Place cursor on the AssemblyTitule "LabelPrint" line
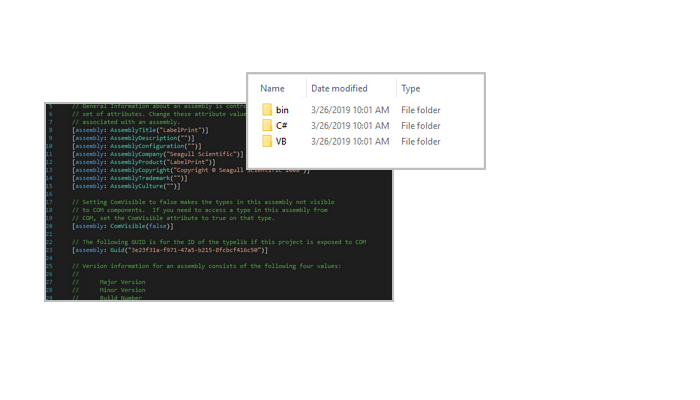 click(x=140, y=130)
